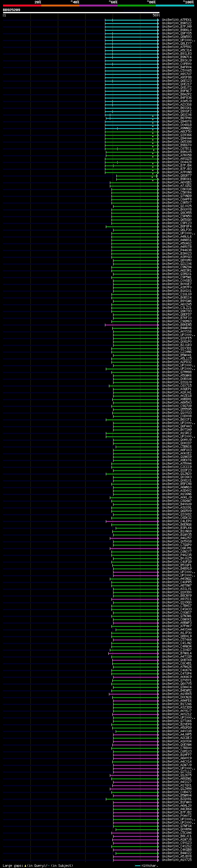Select the UniRef100_A4NJL6 label
This screenshot has width=197, height=868.
click(x=176, y=237)
